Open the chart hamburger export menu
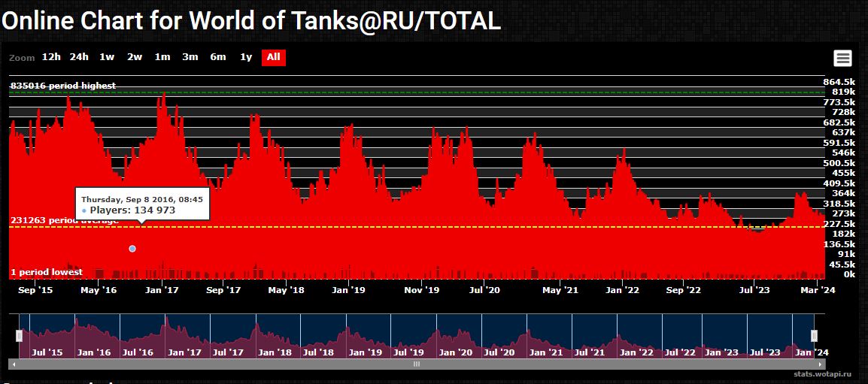The height and width of the screenshot is (384, 868). (842, 58)
